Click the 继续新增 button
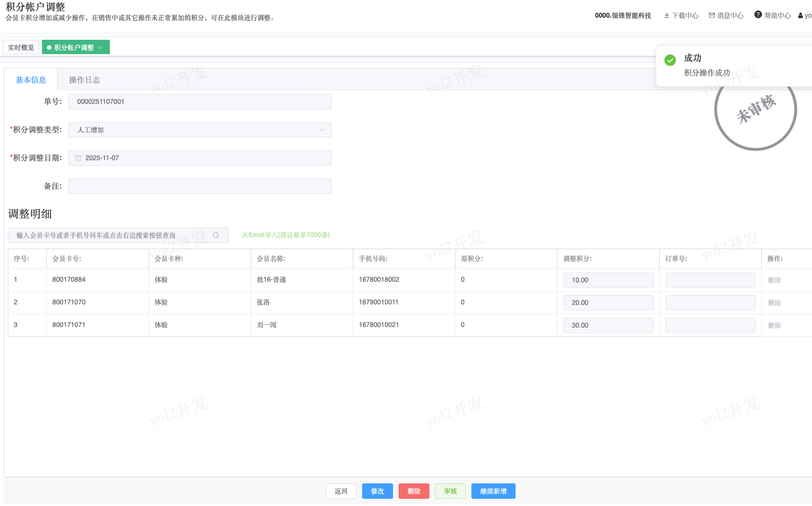812x506 pixels. pos(493,491)
